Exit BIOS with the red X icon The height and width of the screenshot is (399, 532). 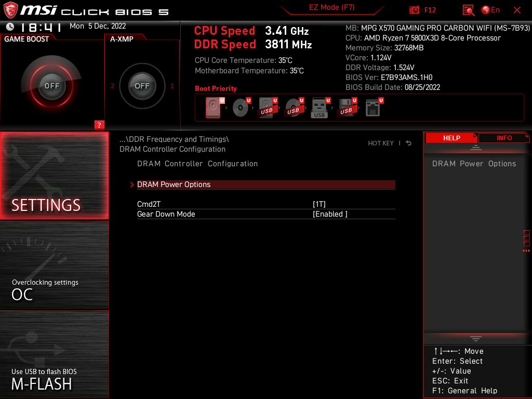point(517,10)
